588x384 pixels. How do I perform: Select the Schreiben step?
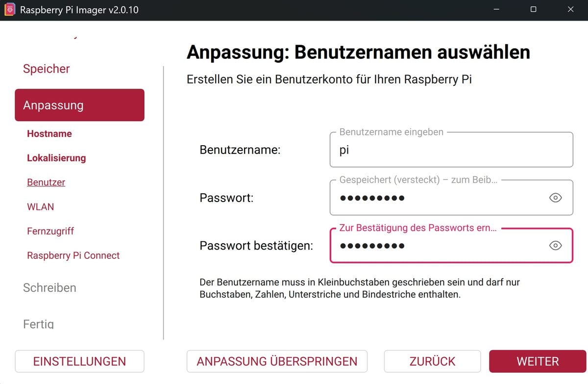[49, 288]
